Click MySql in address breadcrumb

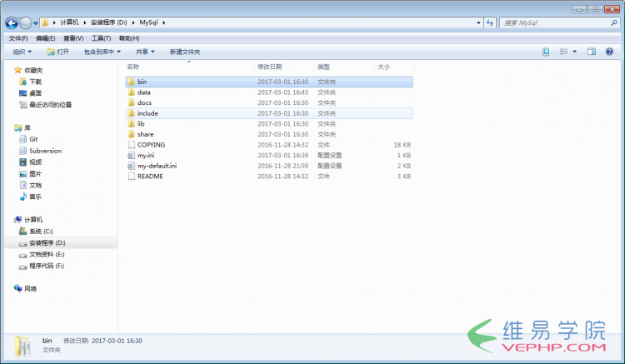pyautogui.click(x=148, y=22)
